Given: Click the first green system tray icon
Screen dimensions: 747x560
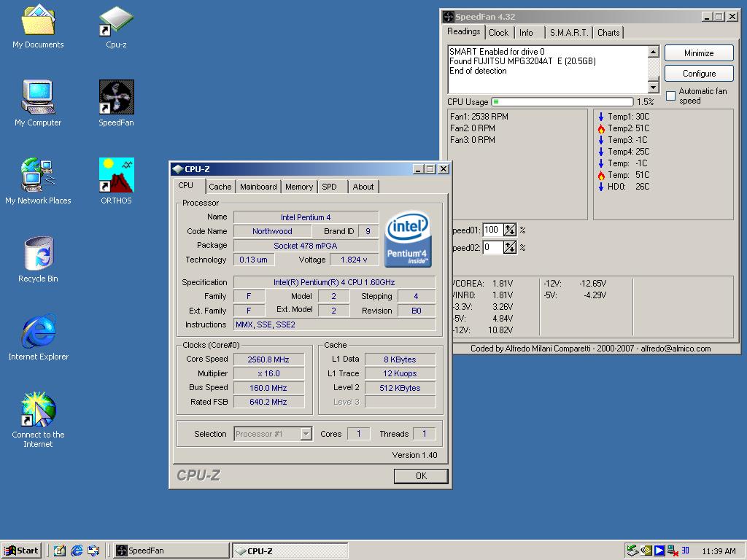Looking at the screenshot, I should (x=632, y=551).
